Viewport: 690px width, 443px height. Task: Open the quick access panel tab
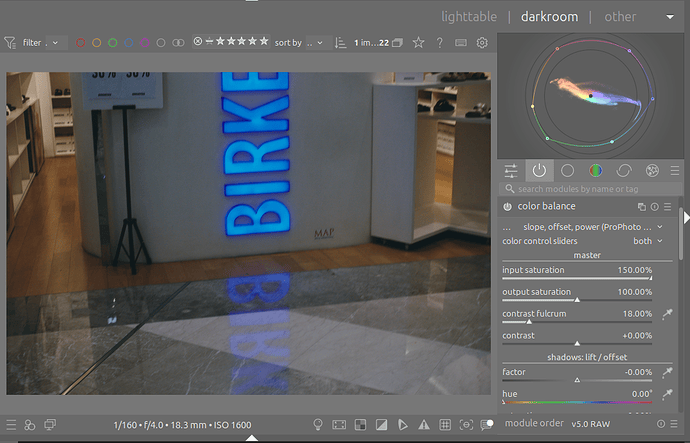511,171
